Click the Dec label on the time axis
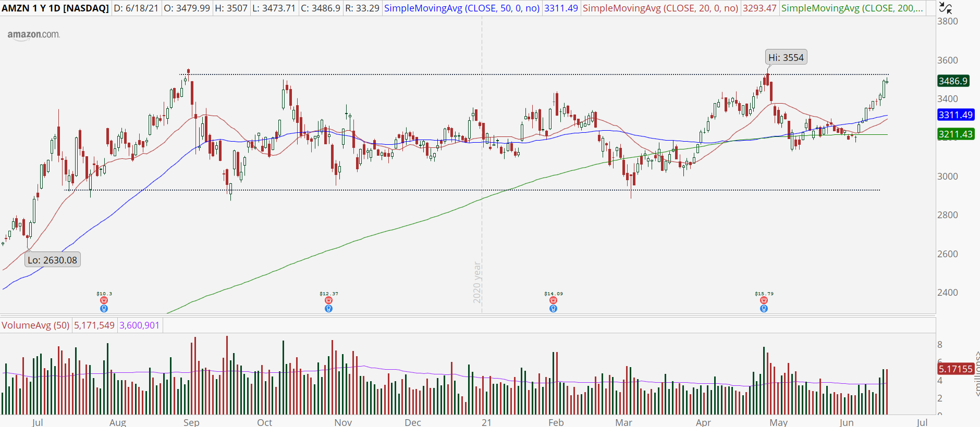Viewport: 980px width, 427px height. 413,422
